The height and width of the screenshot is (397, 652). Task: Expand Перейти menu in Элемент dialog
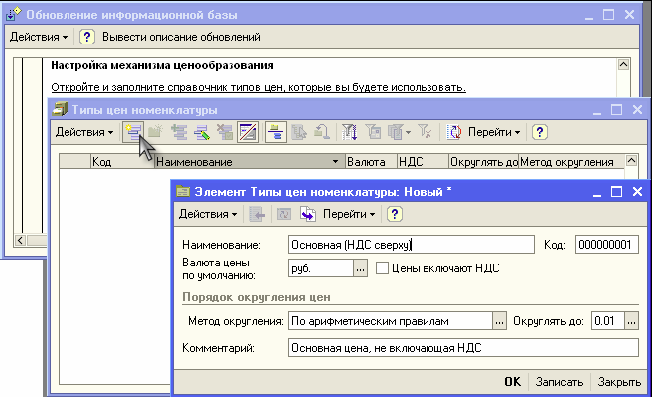click(x=349, y=214)
